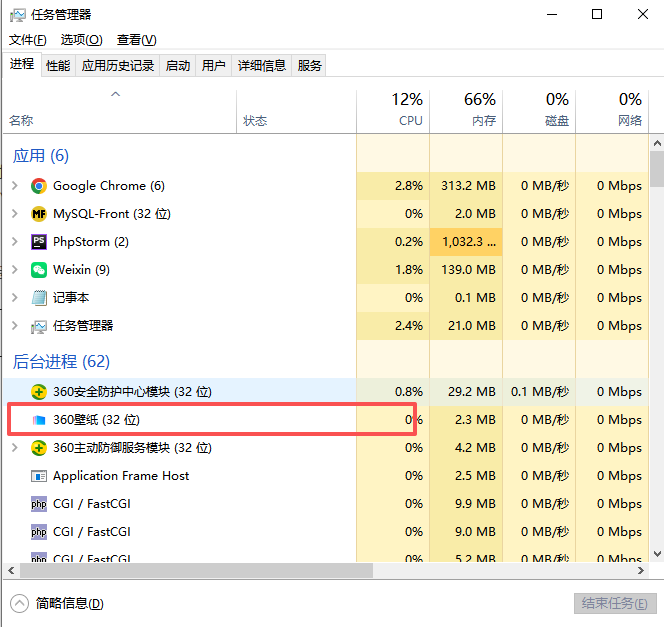The height and width of the screenshot is (627, 664).
Task: Select the Application Frame Host icon
Action: 39,476
